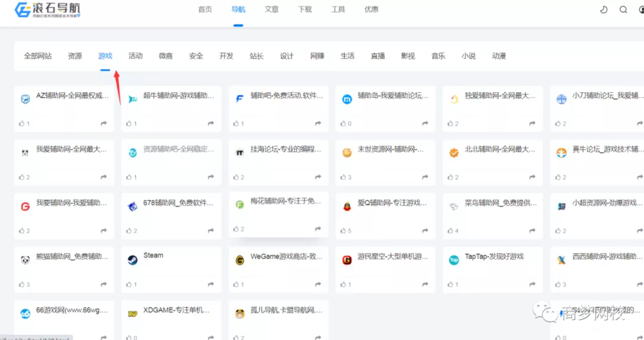This screenshot has width=644, height=340.
Task: Click share arrow on AZ辅助网 card
Action: click(x=104, y=123)
